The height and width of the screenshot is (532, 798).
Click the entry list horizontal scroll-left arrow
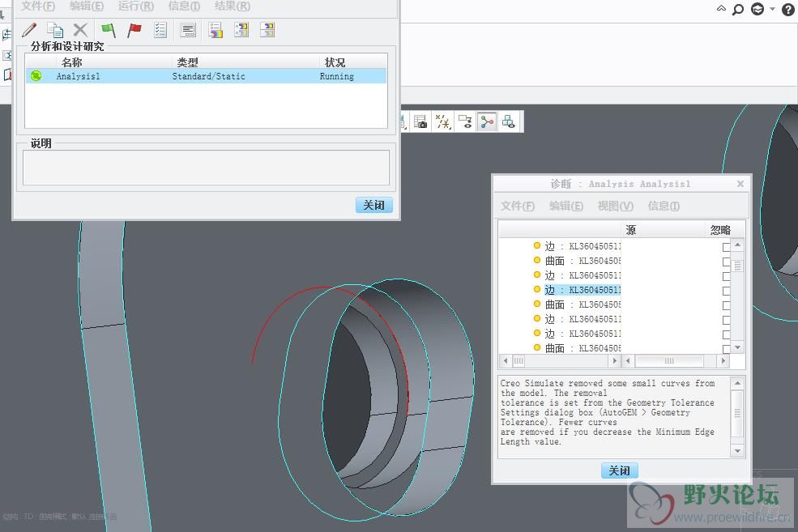pyautogui.click(x=506, y=361)
